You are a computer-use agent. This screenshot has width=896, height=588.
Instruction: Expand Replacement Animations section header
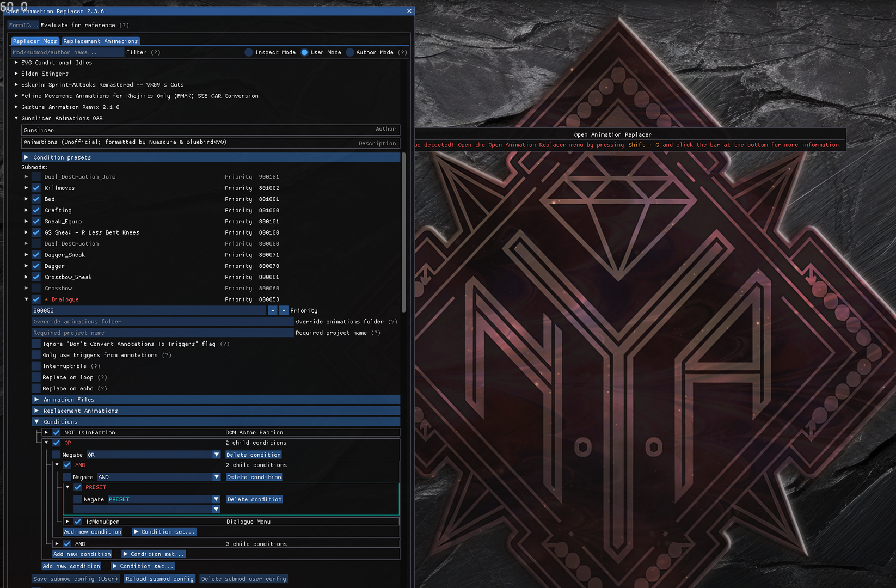tap(216, 411)
